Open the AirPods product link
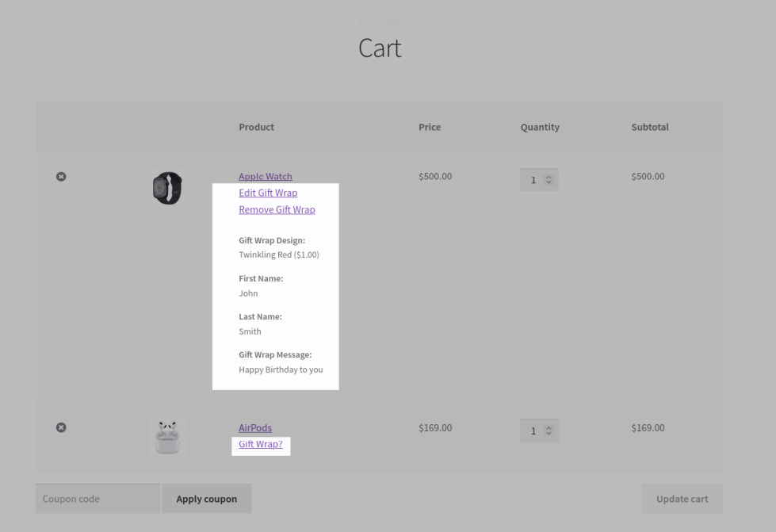 pyautogui.click(x=255, y=427)
